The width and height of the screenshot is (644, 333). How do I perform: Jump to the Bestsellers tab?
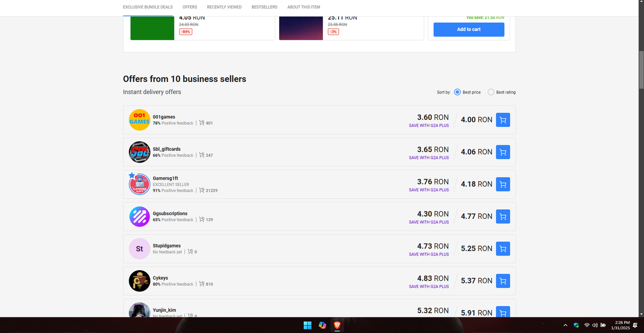[265, 7]
